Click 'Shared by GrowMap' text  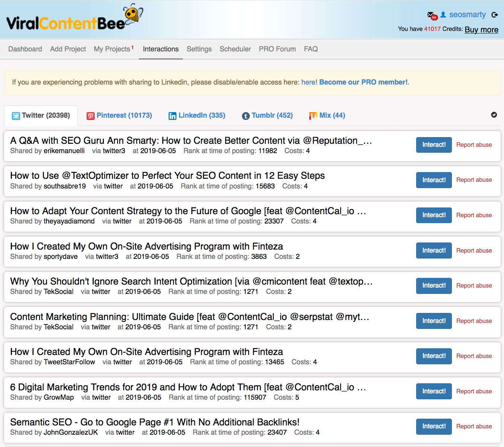coord(42,397)
